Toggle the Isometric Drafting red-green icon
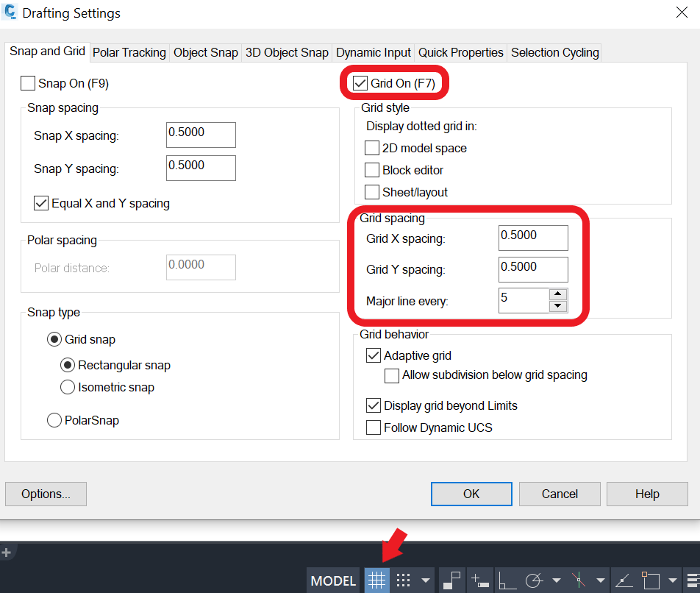Viewport: 700px width, 593px height. pos(579,580)
